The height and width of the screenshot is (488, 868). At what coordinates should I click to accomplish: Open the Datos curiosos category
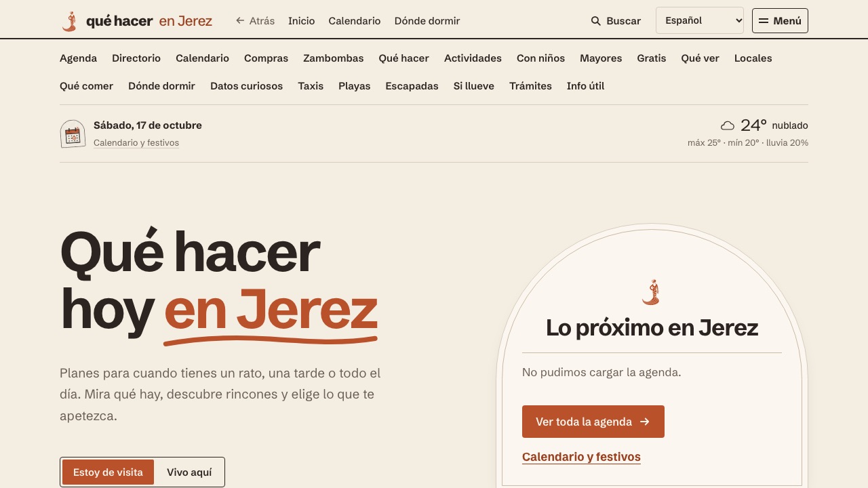[x=246, y=86]
